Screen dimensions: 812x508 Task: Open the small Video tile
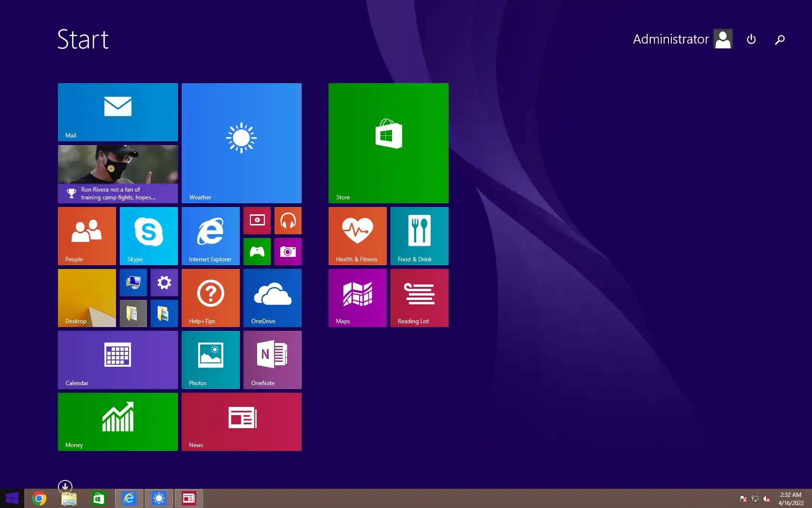click(257, 221)
